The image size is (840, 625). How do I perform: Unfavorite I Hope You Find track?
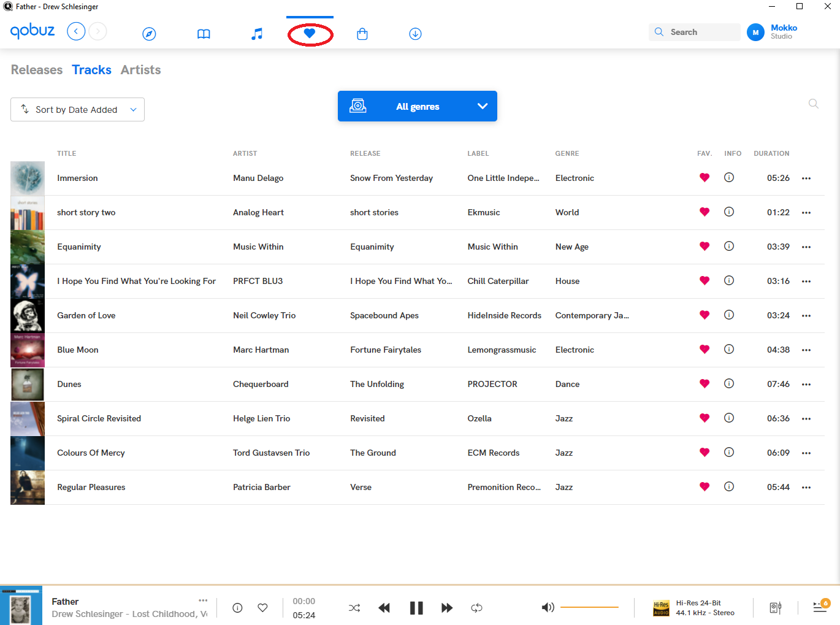tap(704, 281)
